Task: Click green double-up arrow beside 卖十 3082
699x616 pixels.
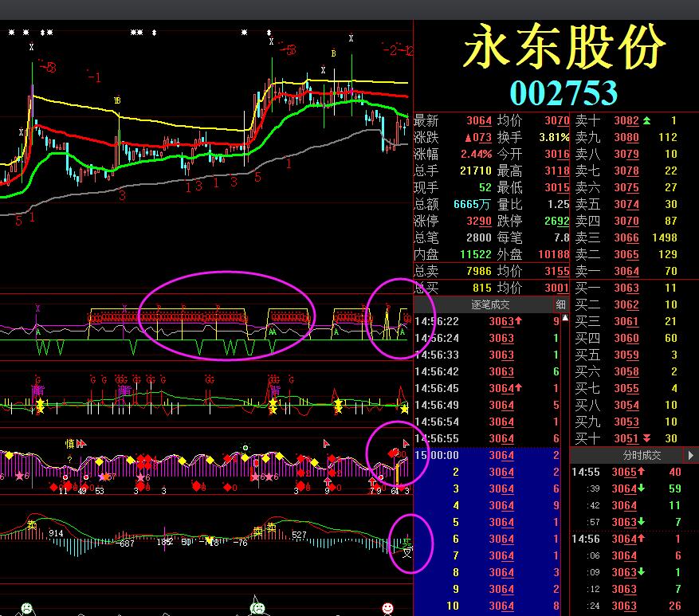Action: [646, 120]
